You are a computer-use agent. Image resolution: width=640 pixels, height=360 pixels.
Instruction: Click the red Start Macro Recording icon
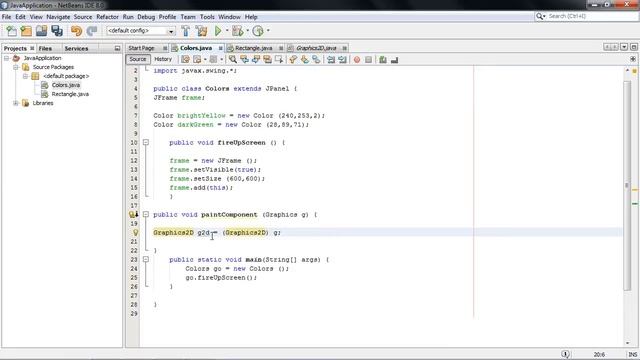(357, 60)
